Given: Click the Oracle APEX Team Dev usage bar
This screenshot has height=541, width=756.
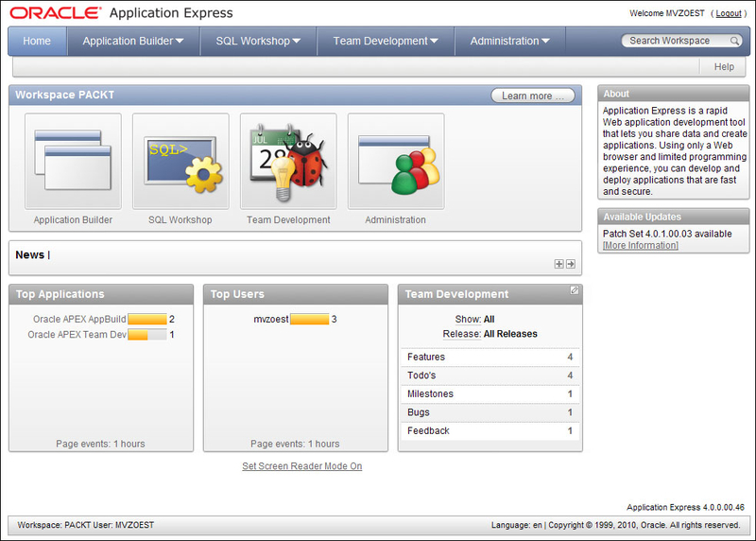Looking at the screenshot, I should [147, 335].
